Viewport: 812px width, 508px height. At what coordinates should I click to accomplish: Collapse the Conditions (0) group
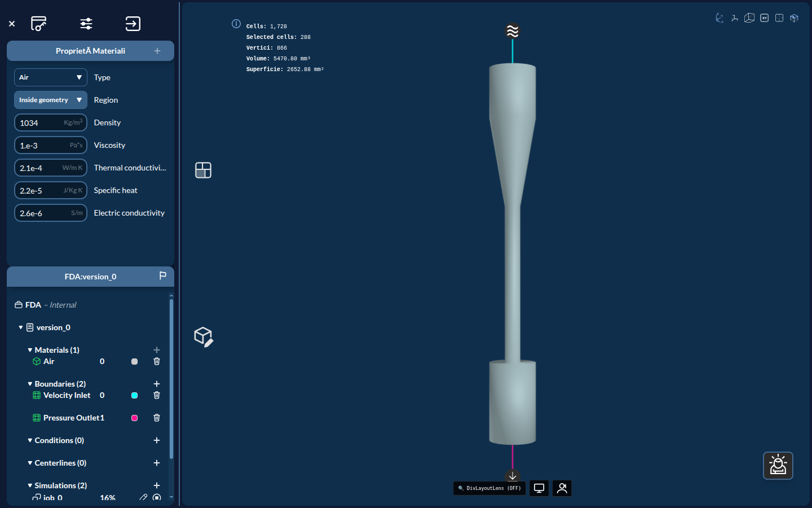tap(30, 440)
